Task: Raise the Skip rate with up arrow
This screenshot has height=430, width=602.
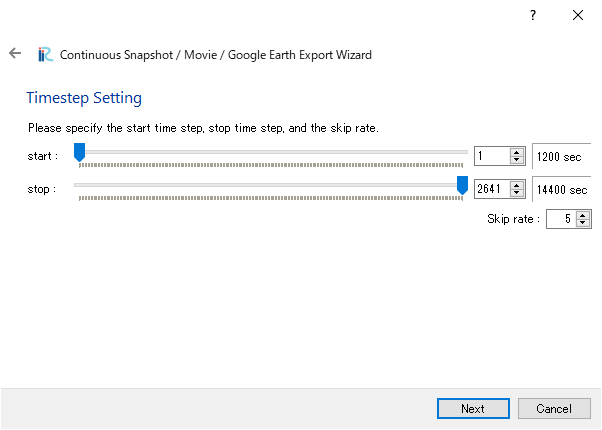Action: pyautogui.click(x=583, y=215)
